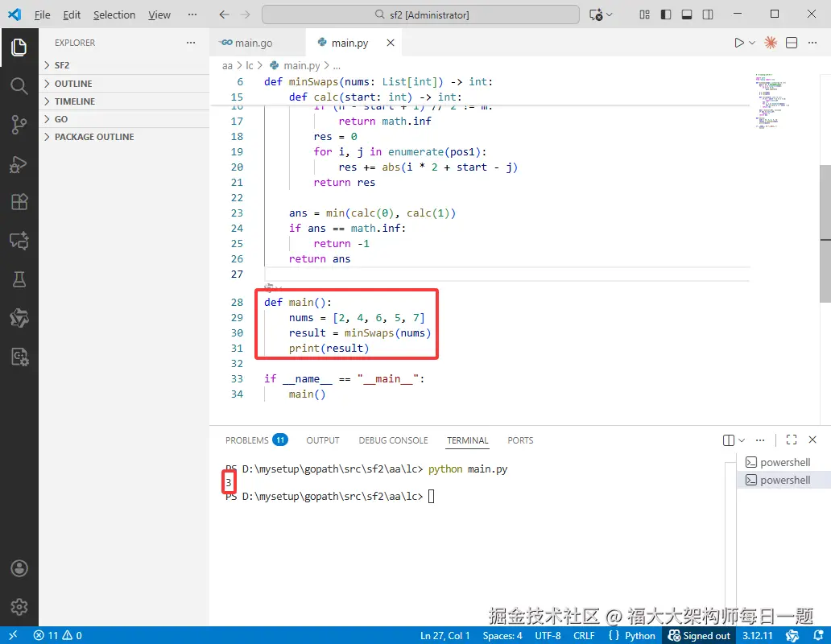Expand the SF2 folder section
The image size is (831, 644).
(x=125, y=65)
